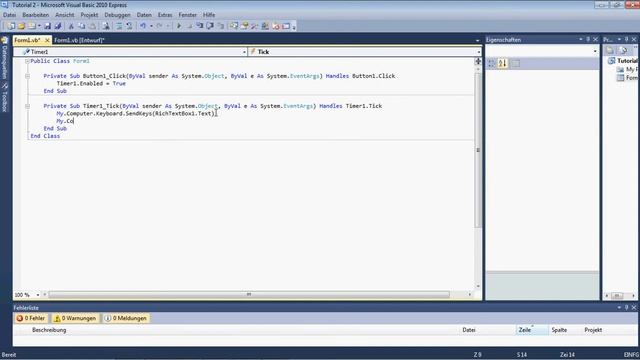Place cursor at end of My.Co line

[x=74, y=121]
